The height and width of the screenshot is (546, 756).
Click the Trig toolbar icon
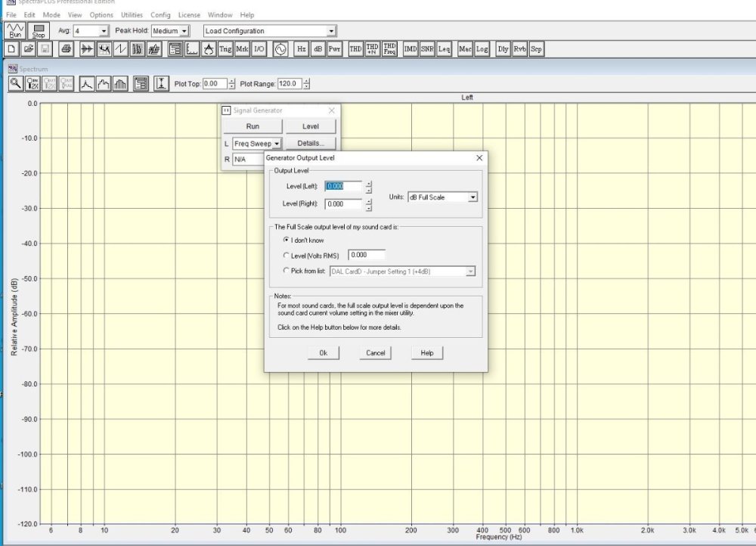(x=225, y=49)
